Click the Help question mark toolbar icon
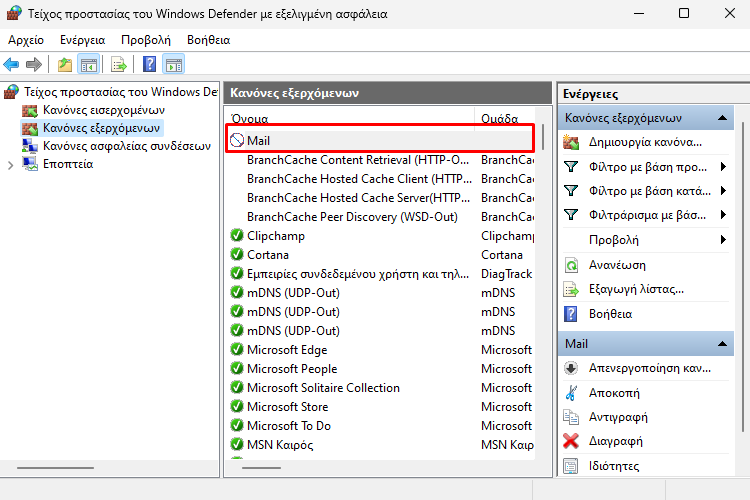The height and width of the screenshot is (500, 750). coord(150,64)
